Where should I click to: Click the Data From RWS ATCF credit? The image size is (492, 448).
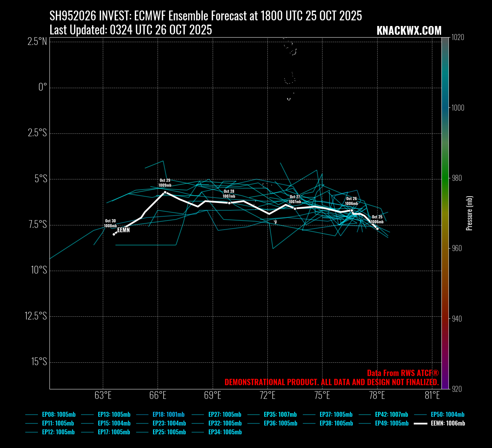(x=403, y=373)
